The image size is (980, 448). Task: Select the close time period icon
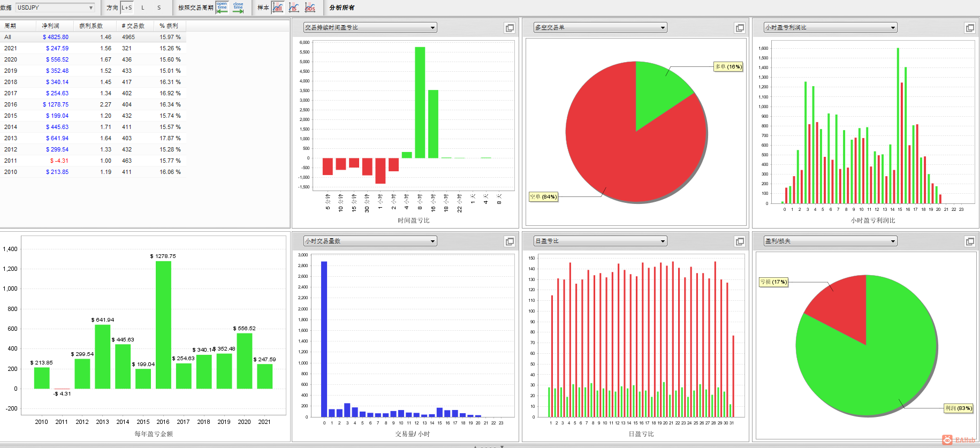tap(238, 7)
